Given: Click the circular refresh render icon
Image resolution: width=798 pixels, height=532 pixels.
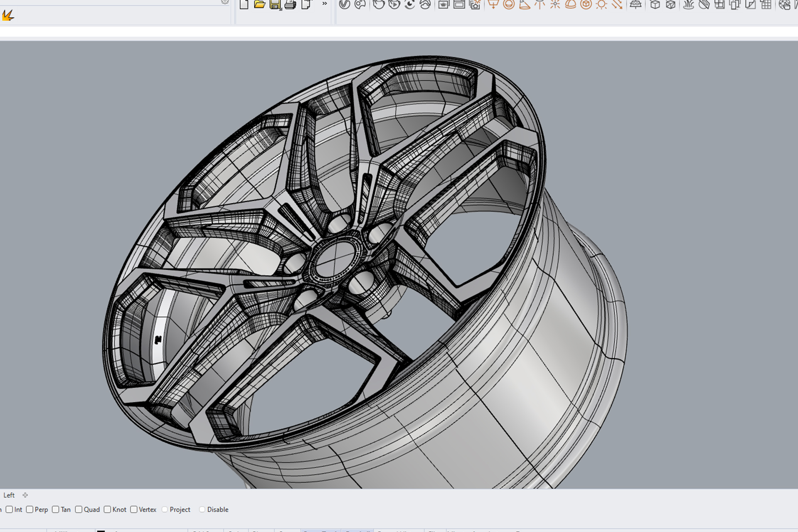Looking at the screenshot, I should click(x=410, y=4).
